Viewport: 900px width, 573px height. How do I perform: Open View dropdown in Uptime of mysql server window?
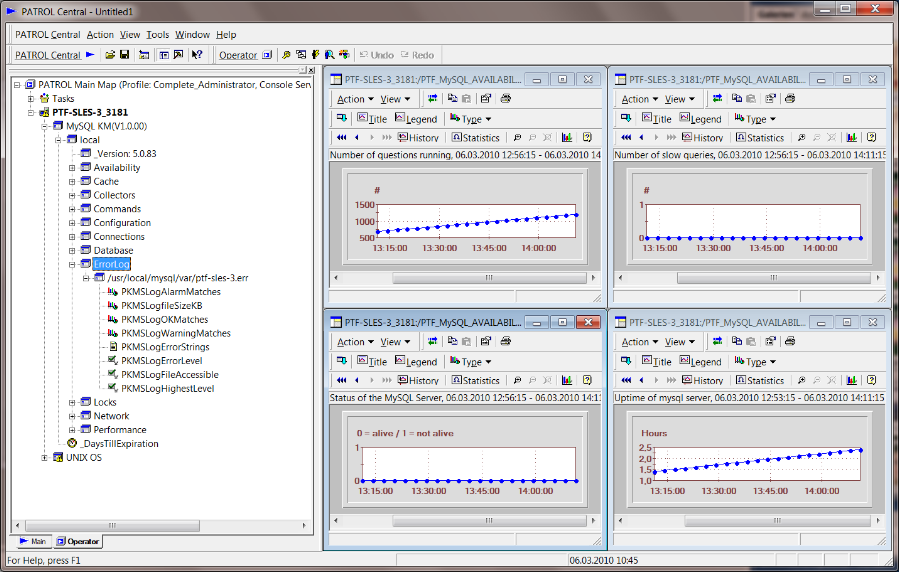680,342
